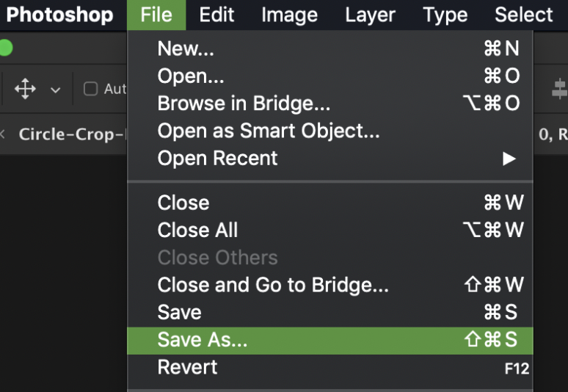The height and width of the screenshot is (392, 568).
Task: Expand the Open Recent submenu arrow
Action: pyautogui.click(x=509, y=159)
